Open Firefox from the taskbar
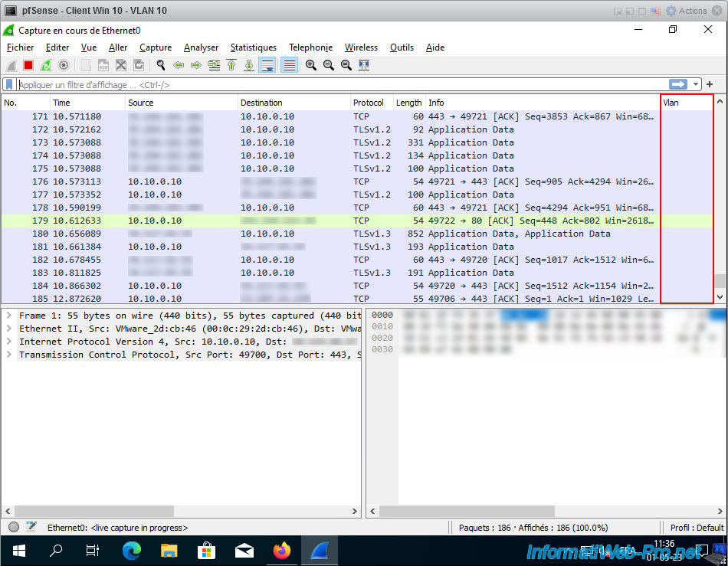 click(x=281, y=551)
